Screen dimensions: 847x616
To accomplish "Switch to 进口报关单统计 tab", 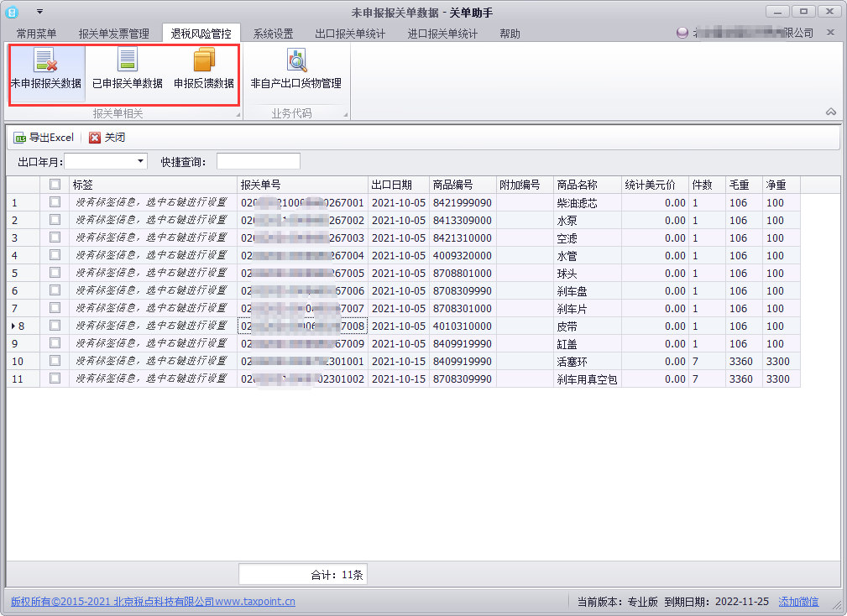I will click(442, 34).
